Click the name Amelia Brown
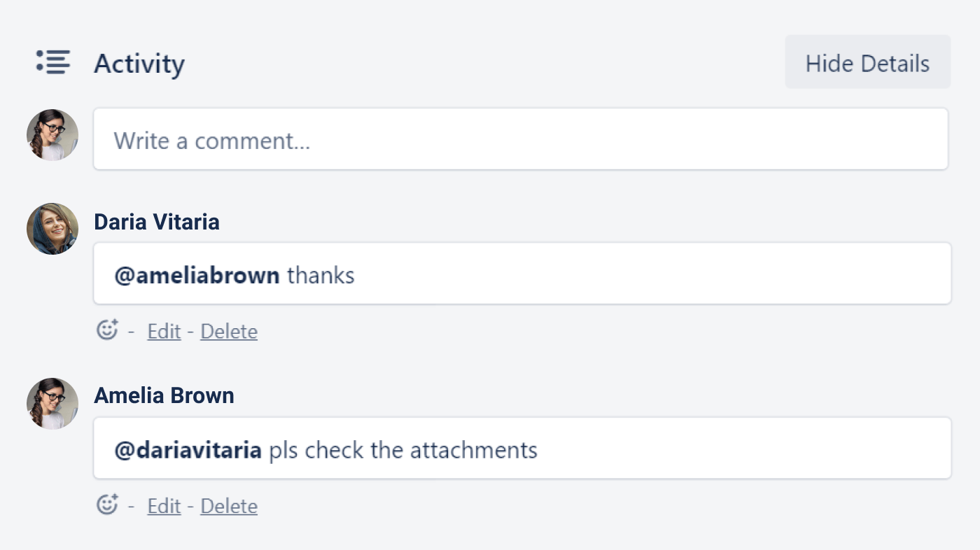 pos(164,395)
